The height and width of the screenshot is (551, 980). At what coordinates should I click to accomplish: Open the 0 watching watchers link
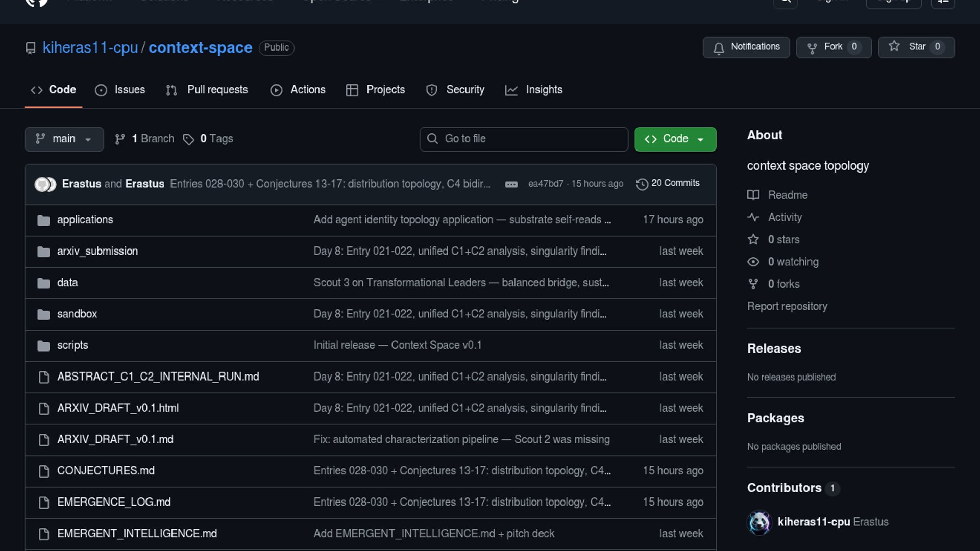click(793, 262)
